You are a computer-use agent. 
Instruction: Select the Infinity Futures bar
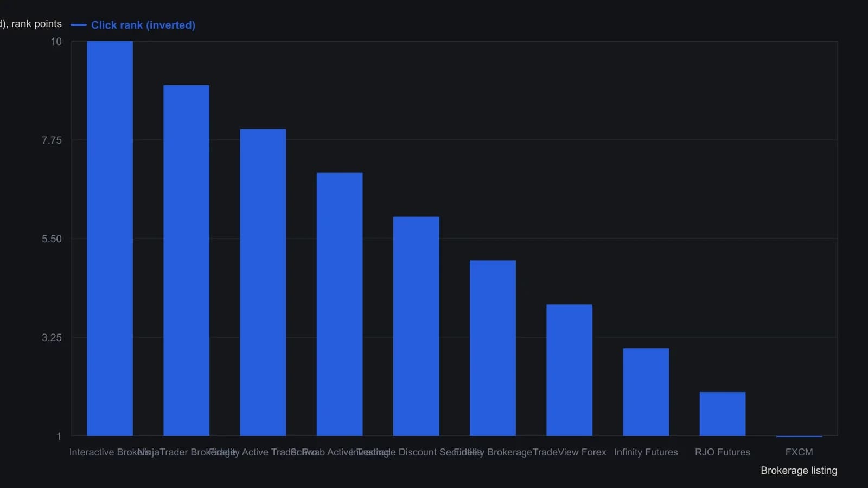click(646, 392)
